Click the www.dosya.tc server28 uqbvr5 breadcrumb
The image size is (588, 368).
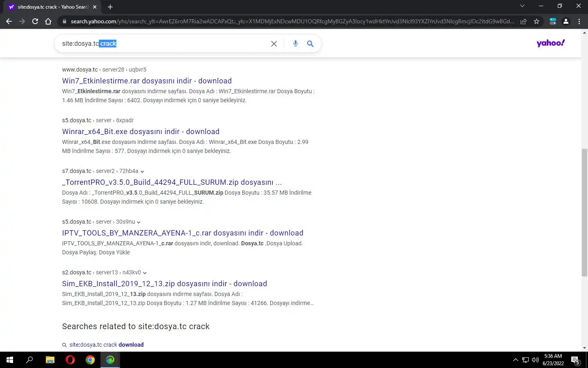[x=104, y=70]
